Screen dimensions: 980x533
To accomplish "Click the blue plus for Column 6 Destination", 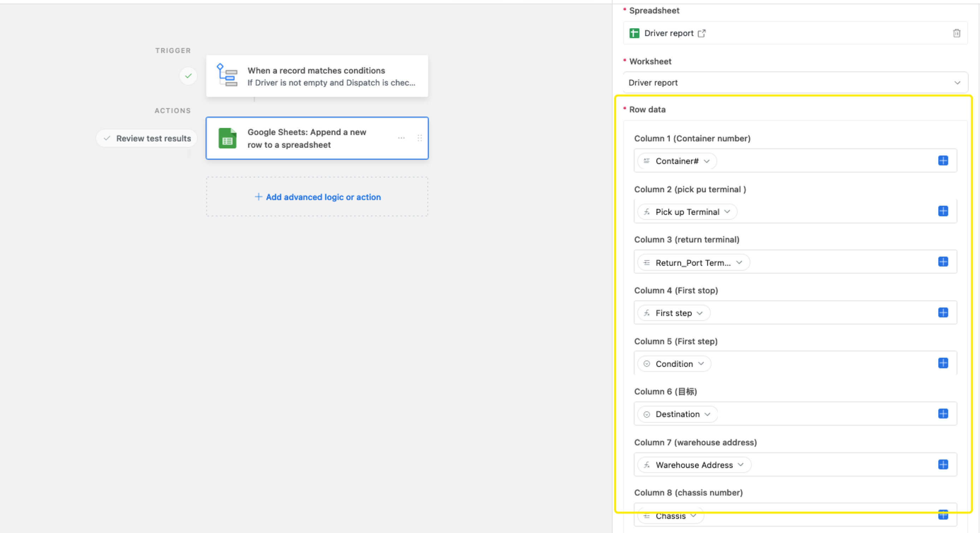I will 943,414.
